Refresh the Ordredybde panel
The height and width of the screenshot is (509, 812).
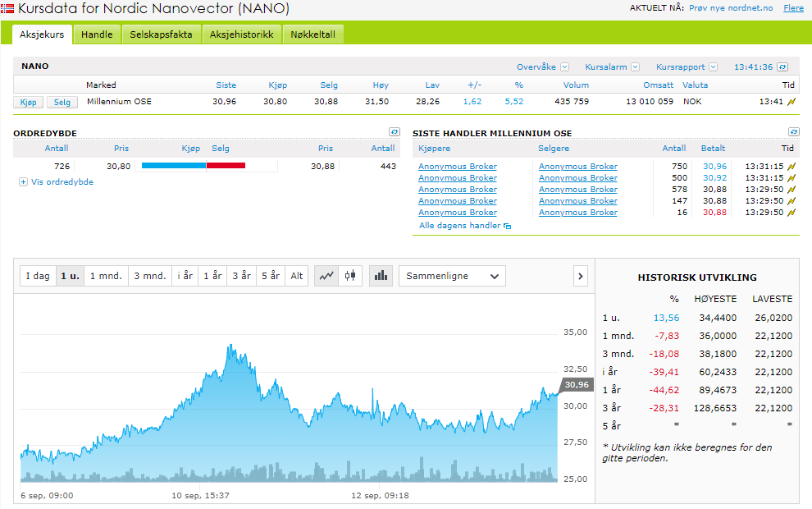395,132
